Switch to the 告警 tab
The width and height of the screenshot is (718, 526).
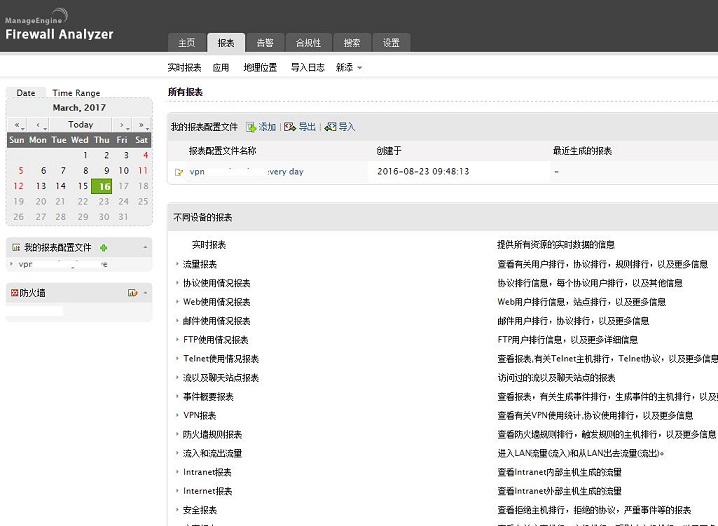click(x=264, y=43)
